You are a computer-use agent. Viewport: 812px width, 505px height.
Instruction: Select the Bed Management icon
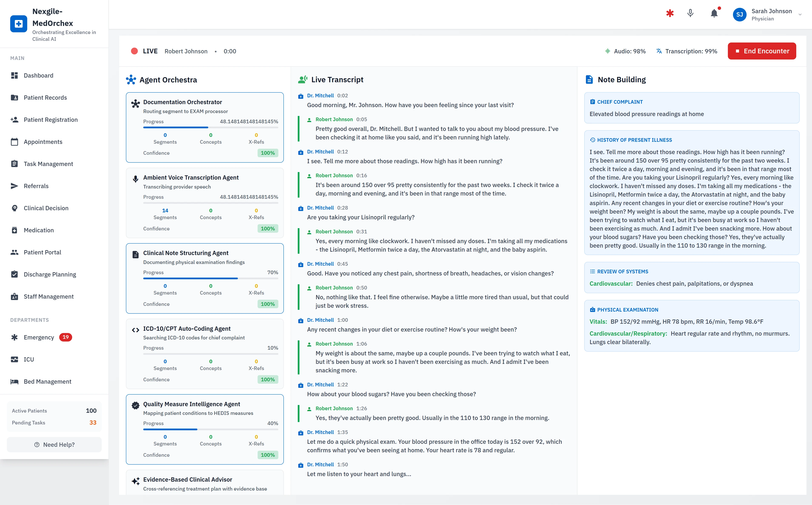15,382
